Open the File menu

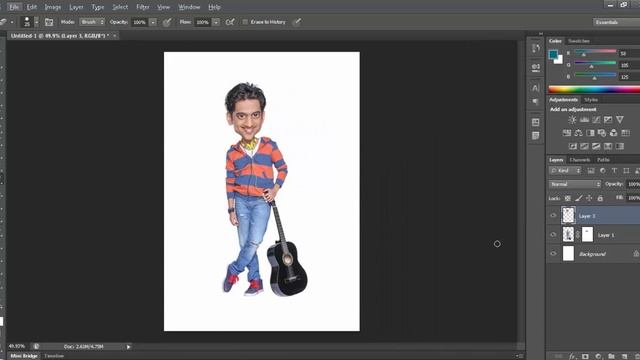coord(14,7)
